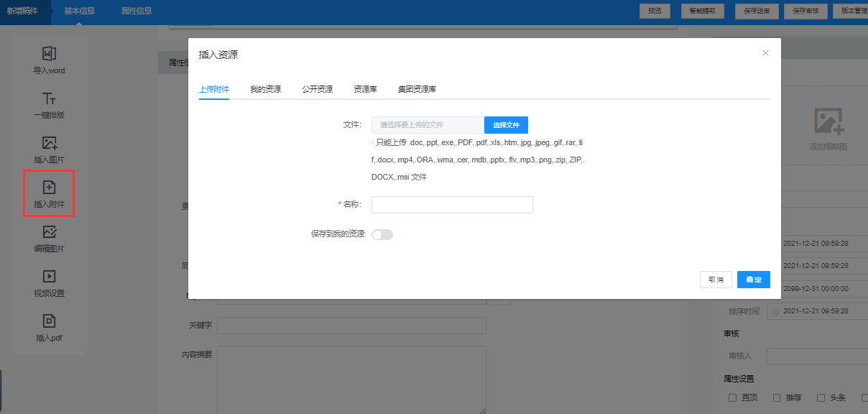
Task: Toggle the 保存到我的资源 switch
Action: coord(382,234)
